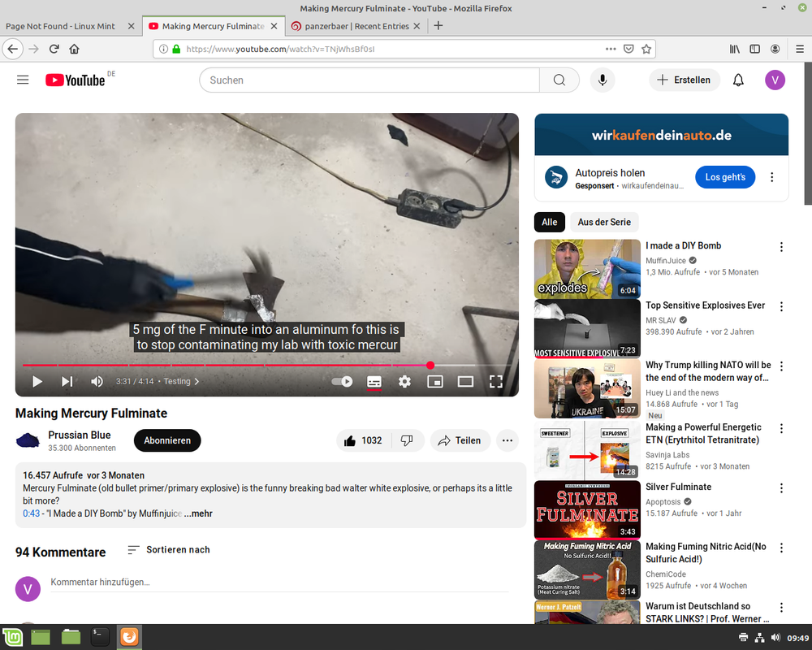This screenshot has height=650, width=812.
Task: Open options menu for the Autopreis ad
Action: point(771,177)
